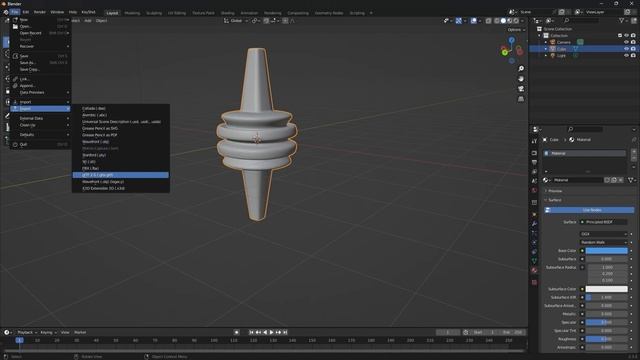
Task: Open the Material properties tab
Action: 534,270
